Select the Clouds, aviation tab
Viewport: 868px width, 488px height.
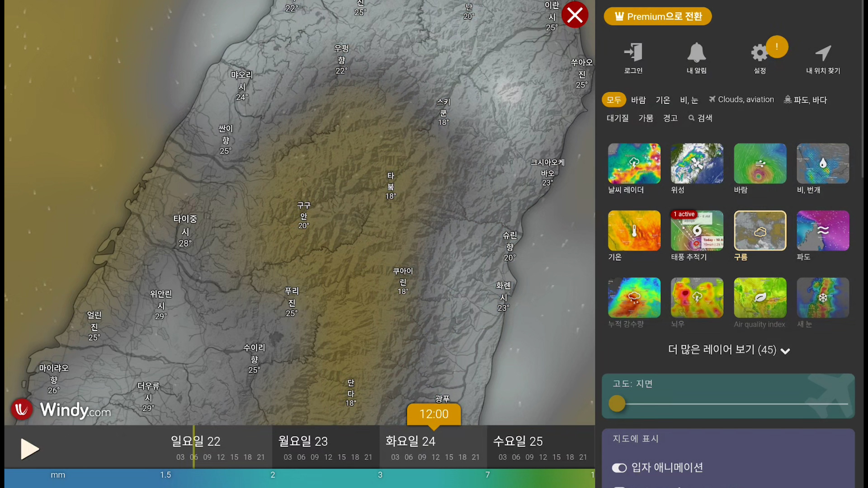(x=741, y=99)
